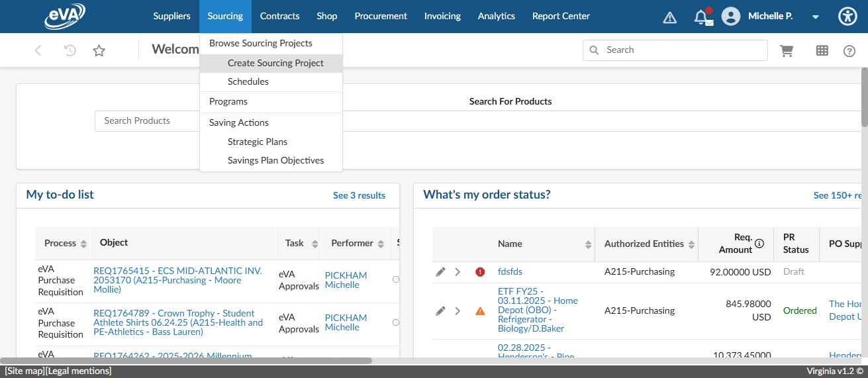Select radio button for REQ1765415 row
The height and width of the screenshot is (378, 868).
pos(395,280)
